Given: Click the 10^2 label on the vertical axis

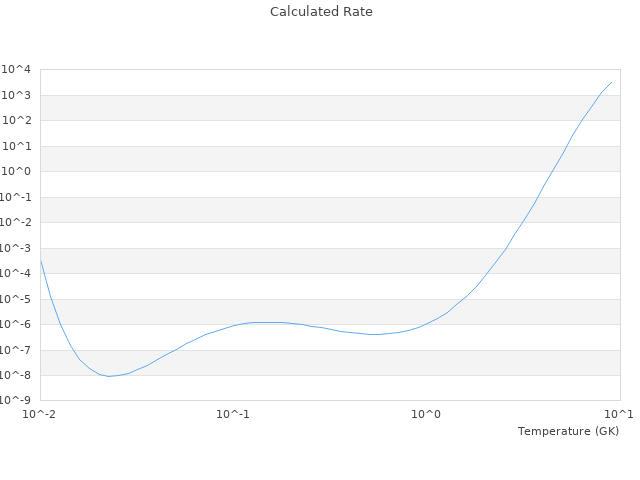Looking at the screenshot, I should point(17,120).
